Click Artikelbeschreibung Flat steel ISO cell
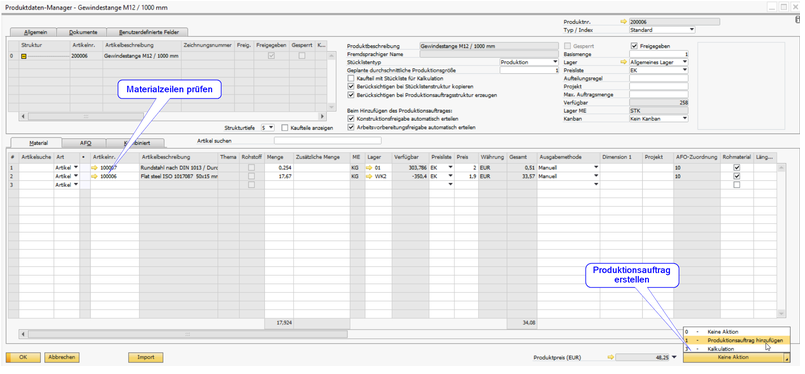 tap(179, 176)
